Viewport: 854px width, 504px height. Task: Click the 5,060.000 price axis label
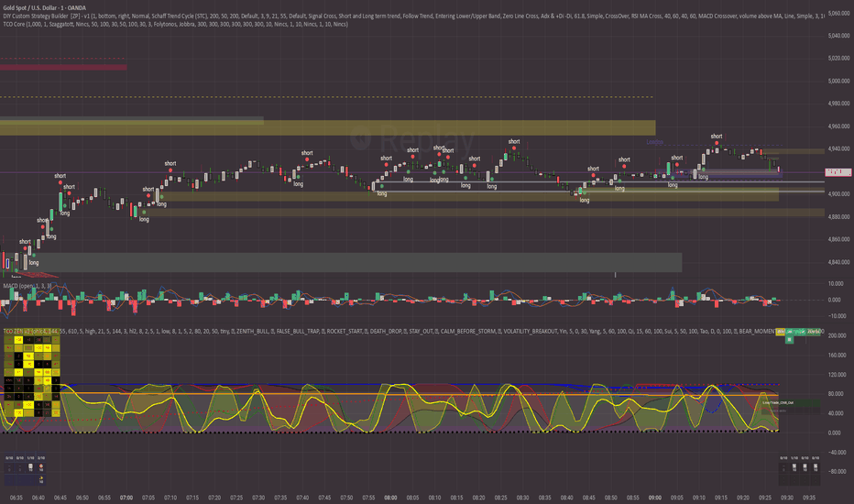838,13
